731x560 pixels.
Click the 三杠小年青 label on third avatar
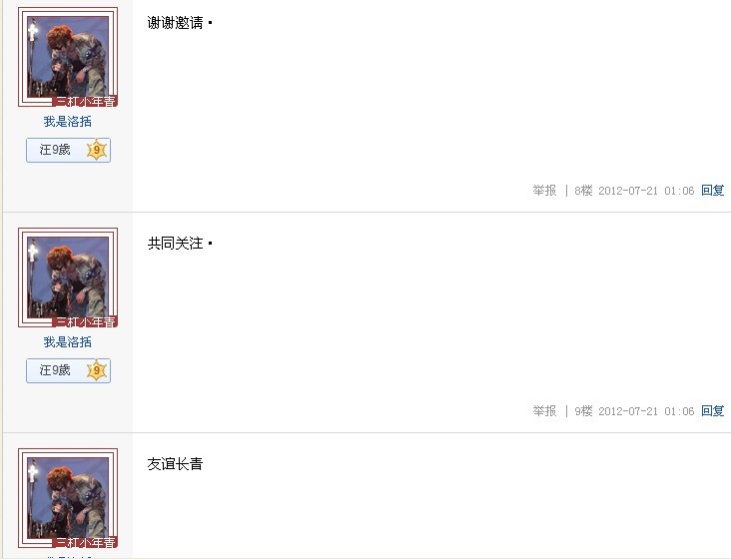pos(84,542)
